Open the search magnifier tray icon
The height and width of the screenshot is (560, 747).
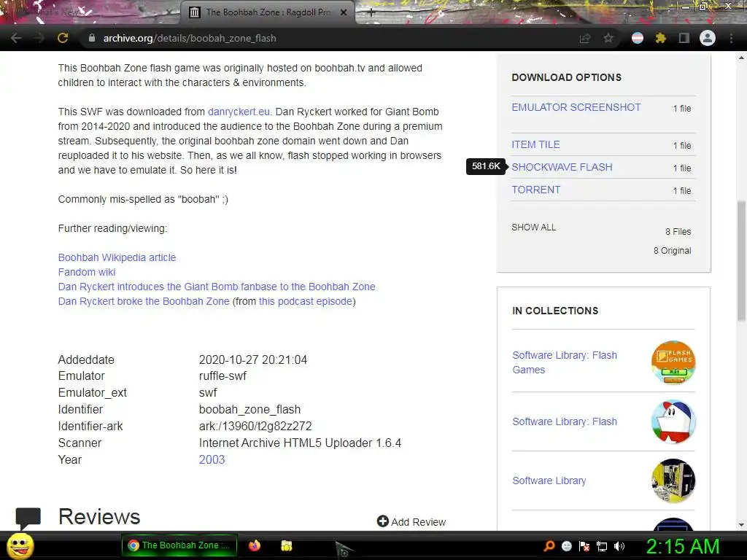click(x=549, y=546)
